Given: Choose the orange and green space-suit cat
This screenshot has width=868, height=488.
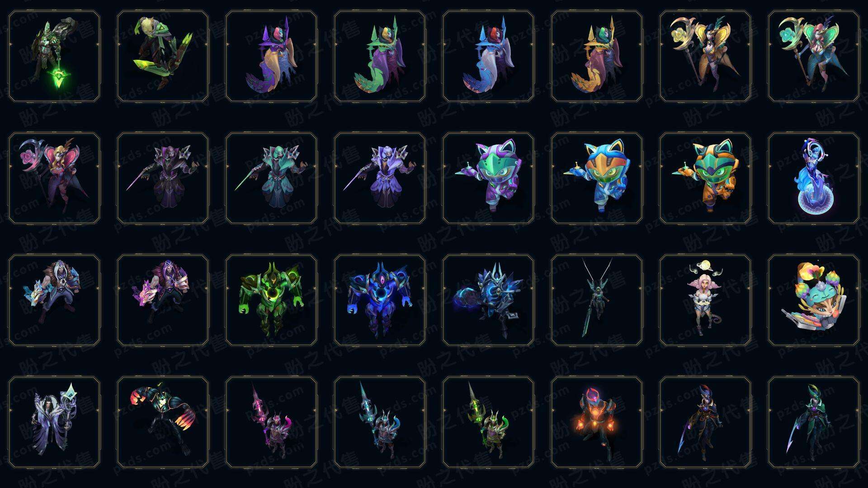Looking at the screenshot, I should 705,178.
